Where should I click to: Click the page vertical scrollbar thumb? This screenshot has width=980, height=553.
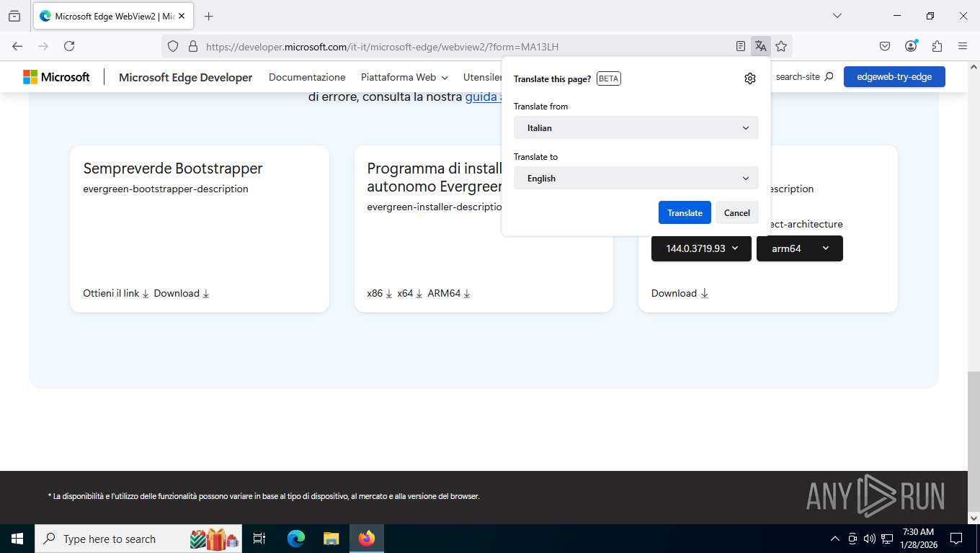[x=974, y=441]
